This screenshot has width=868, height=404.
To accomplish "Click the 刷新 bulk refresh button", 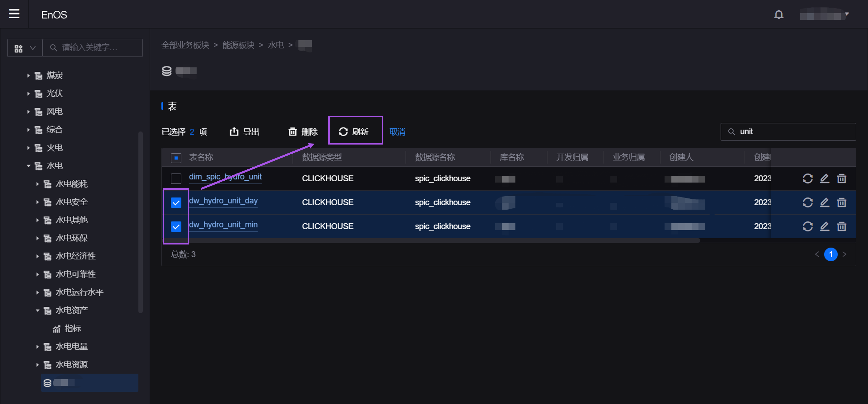I will (354, 132).
